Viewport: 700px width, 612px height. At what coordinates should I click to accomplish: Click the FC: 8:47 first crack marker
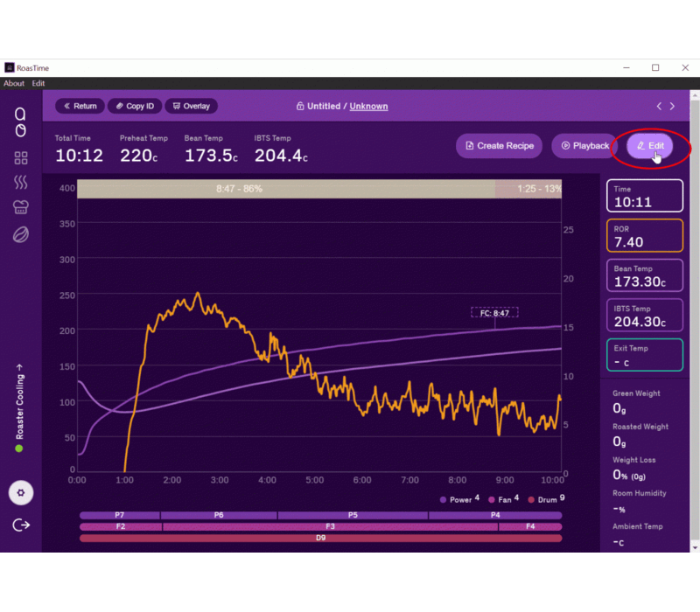point(494,312)
